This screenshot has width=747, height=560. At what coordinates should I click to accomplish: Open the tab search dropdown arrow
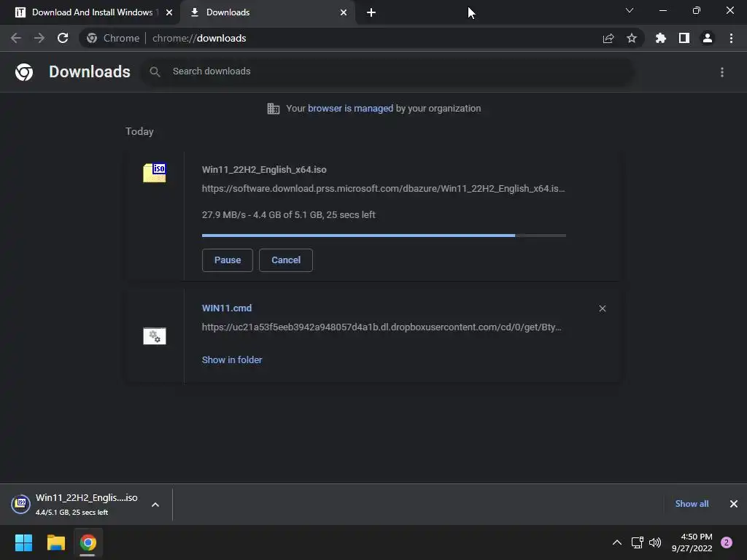pos(630,10)
